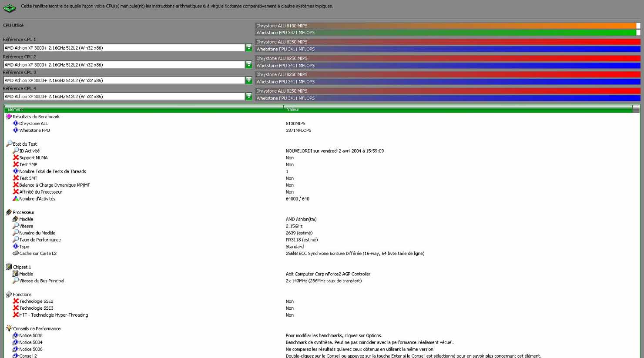Click the Valeur column header

point(457,109)
